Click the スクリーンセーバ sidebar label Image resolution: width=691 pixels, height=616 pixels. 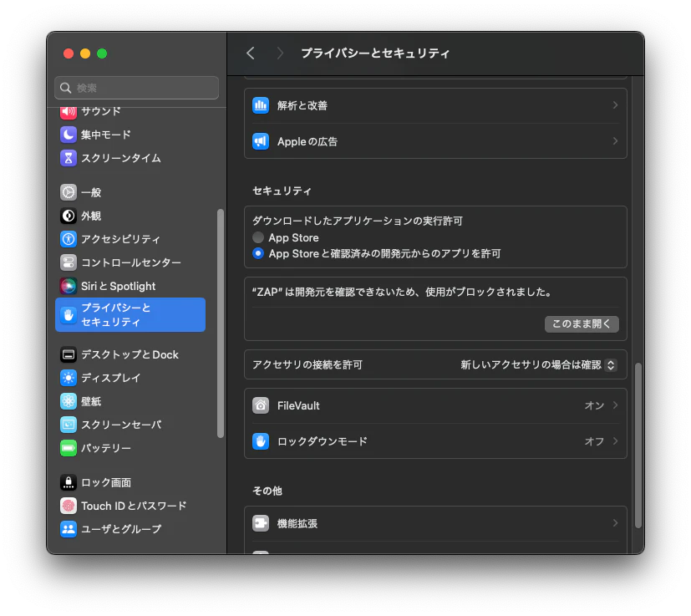tap(121, 425)
